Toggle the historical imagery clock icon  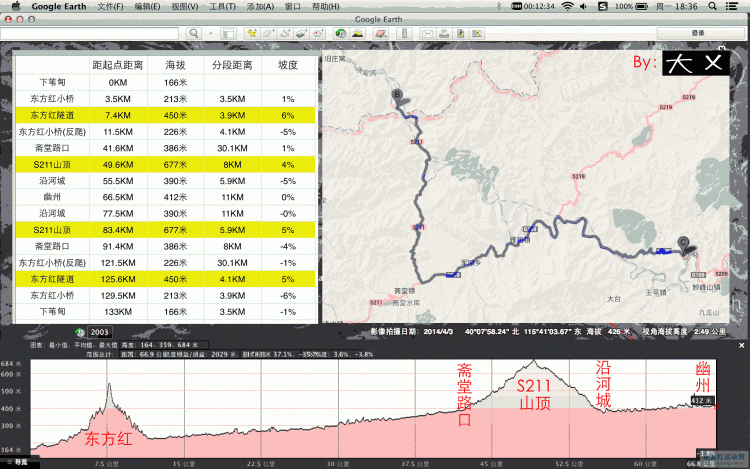pos(340,33)
